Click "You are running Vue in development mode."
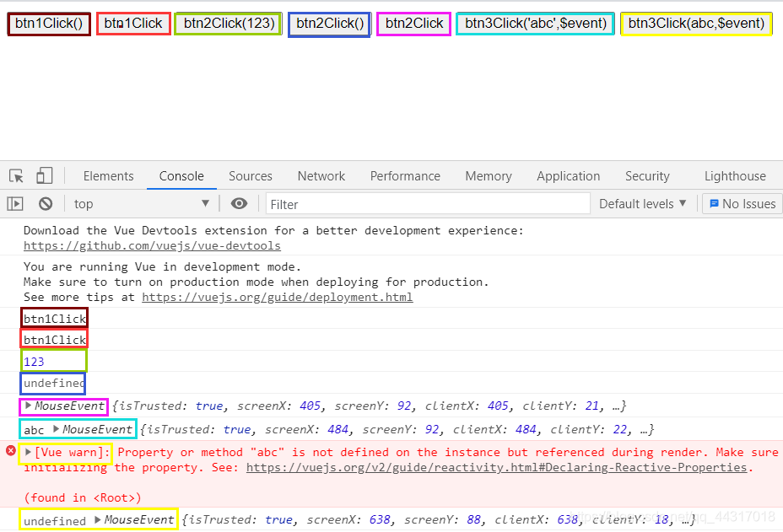783x532 pixels. coord(162,266)
